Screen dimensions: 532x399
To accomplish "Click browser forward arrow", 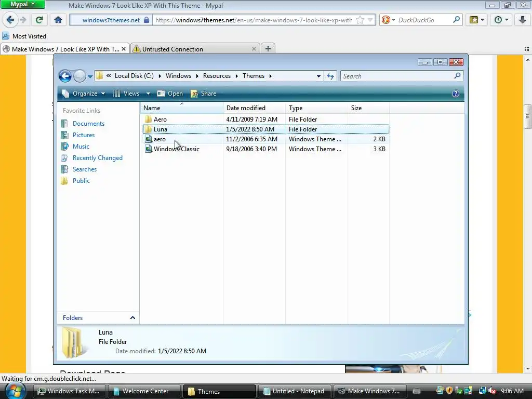I will [x=23, y=20].
